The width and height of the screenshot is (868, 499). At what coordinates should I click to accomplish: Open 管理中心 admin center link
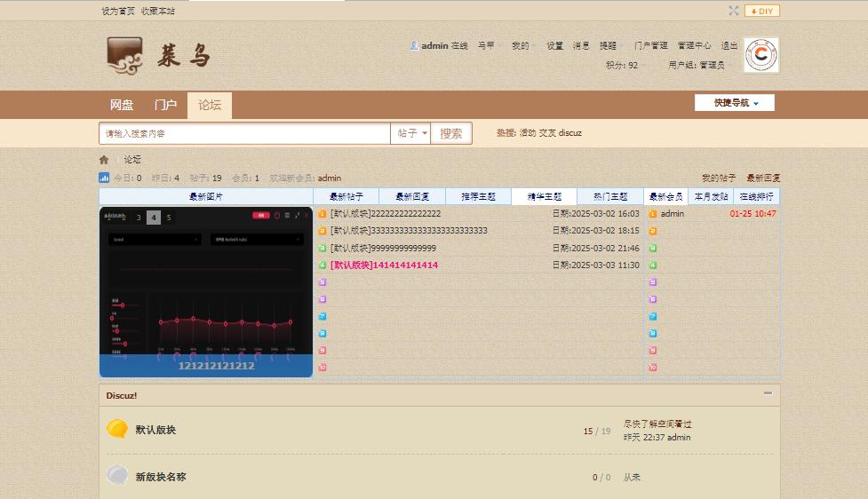[x=694, y=46]
